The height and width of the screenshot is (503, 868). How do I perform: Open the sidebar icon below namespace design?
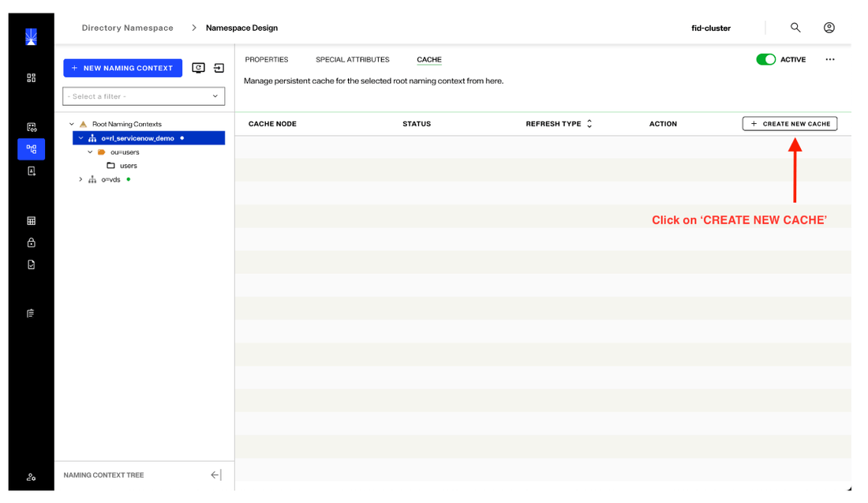point(31,171)
